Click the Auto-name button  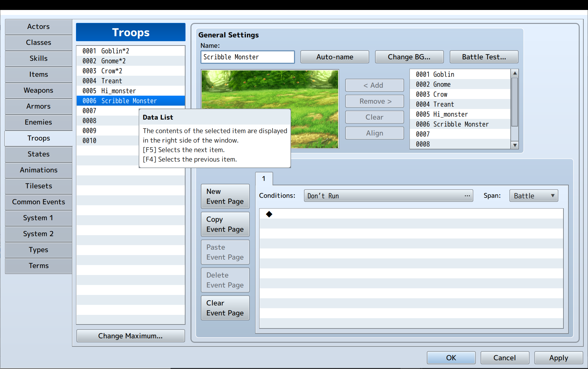click(334, 56)
